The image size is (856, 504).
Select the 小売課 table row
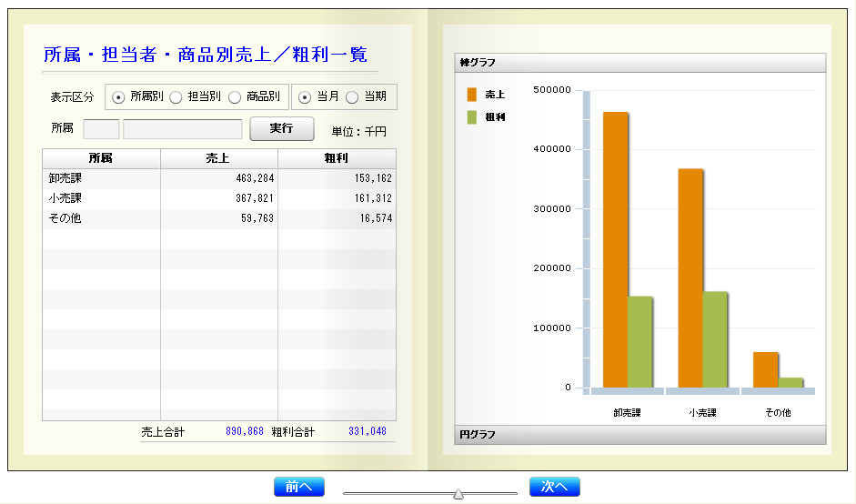pyautogui.click(x=219, y=198)
